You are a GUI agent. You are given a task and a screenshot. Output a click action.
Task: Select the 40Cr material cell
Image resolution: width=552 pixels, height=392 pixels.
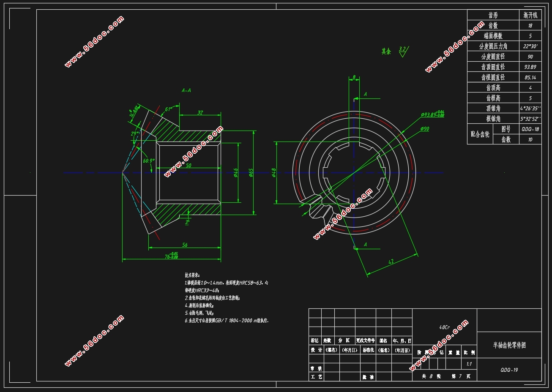point(445,327)
